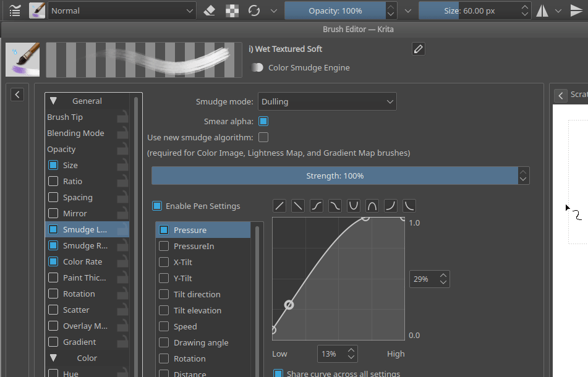
Task: Select the linear ascending curve preset
Action: (x=280, y=206)
